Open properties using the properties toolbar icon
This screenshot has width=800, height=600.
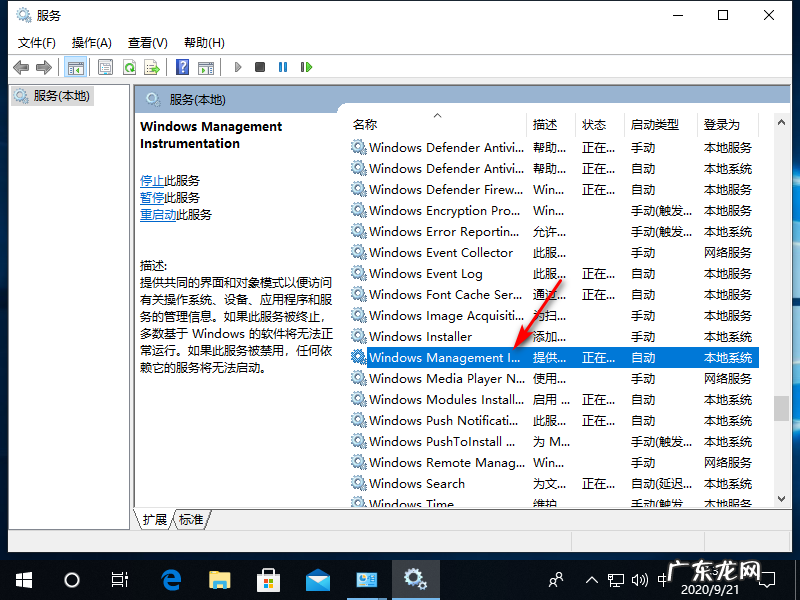coord(106,67)
